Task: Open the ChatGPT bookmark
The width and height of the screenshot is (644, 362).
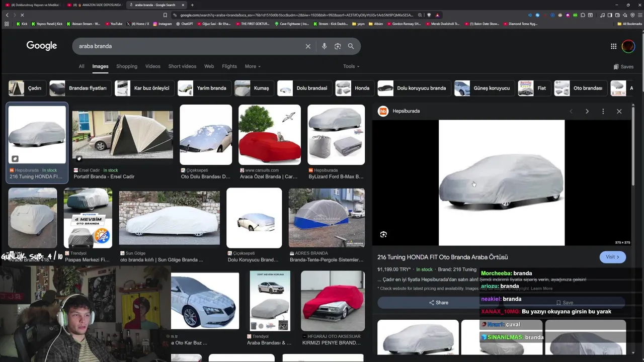Action: click(184, 24)
